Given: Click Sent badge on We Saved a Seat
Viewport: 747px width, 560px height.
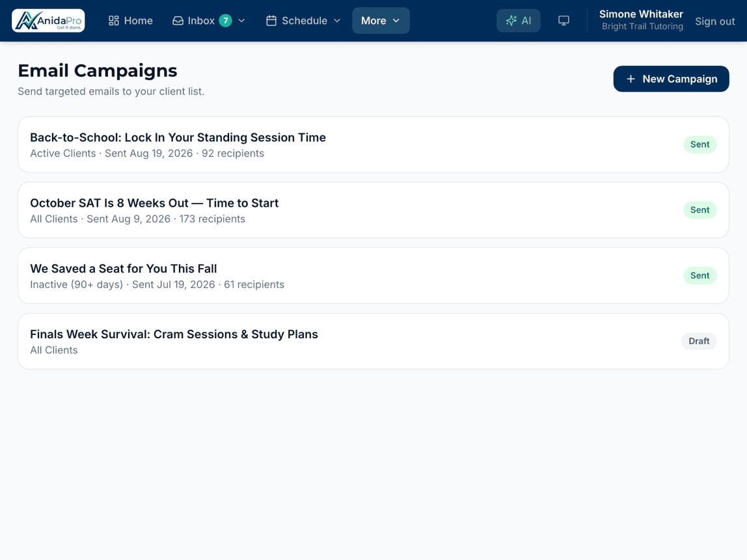Looking at the screenshot, I should click(699, 276).
